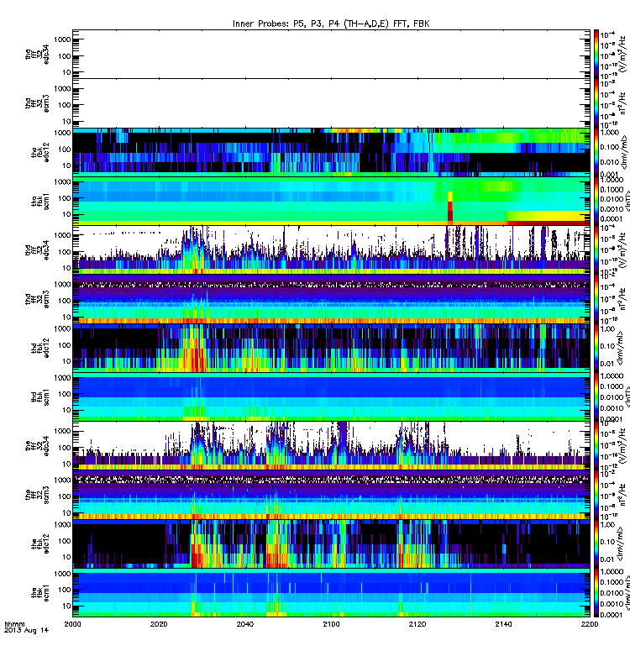This screenshot has width=630, height=672.
Task: Click the color bar beside thd fbk scm1 panel
Action: (x=596, y=397)
